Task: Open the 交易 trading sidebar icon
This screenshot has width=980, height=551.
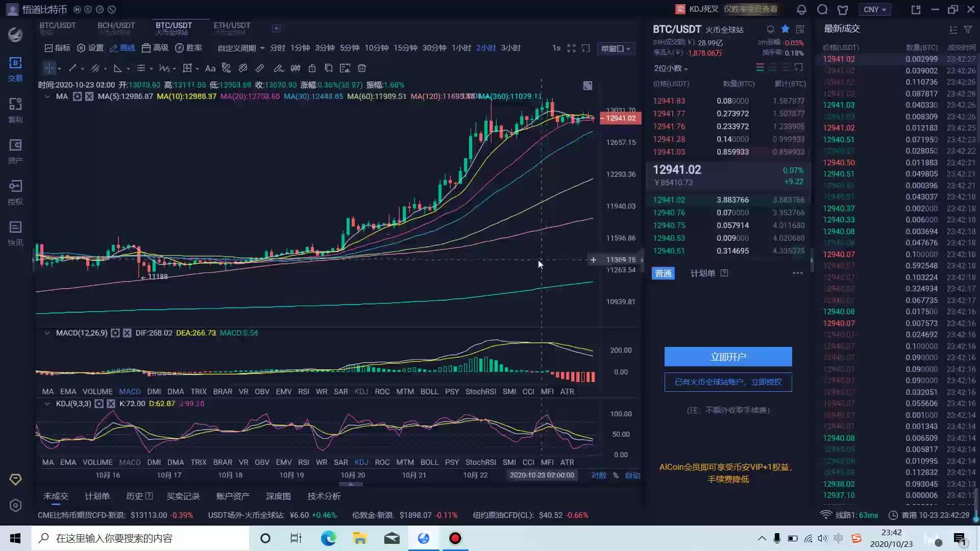Action: tap(15, 69)
